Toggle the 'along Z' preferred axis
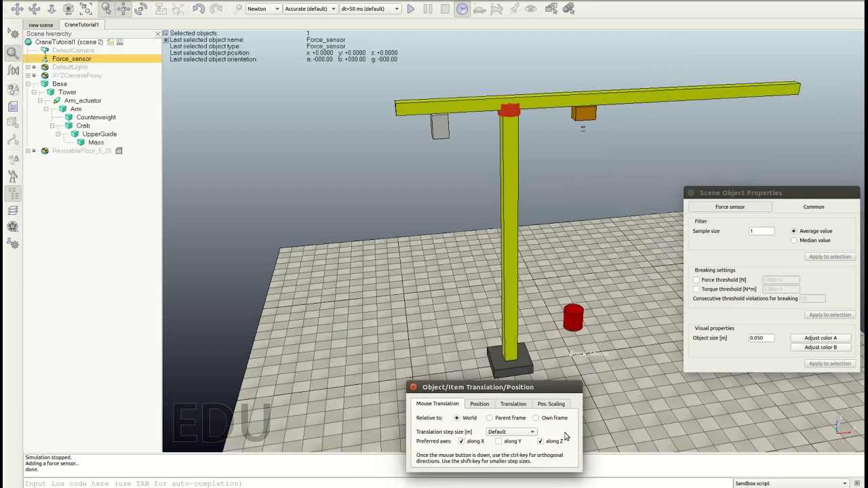 (540, 441)
